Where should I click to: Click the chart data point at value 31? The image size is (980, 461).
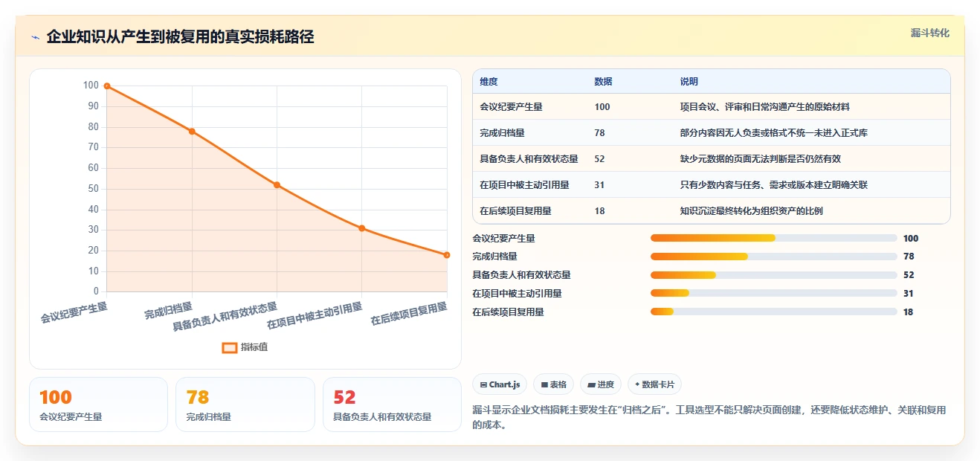click(362, 228)
